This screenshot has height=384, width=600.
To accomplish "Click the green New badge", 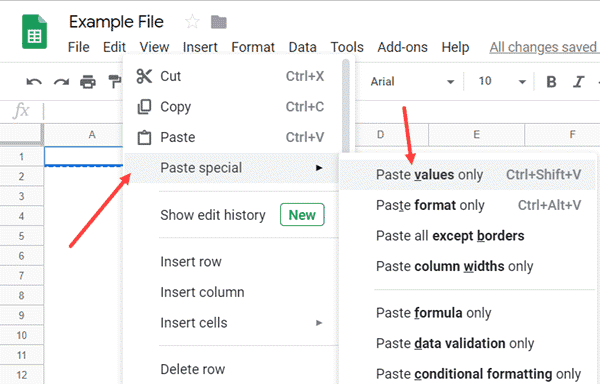I will 302,215.
